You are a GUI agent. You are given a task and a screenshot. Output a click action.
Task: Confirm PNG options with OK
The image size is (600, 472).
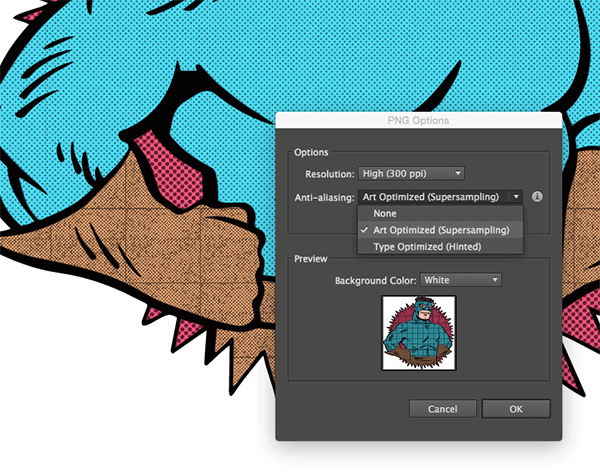pos(516,409)
